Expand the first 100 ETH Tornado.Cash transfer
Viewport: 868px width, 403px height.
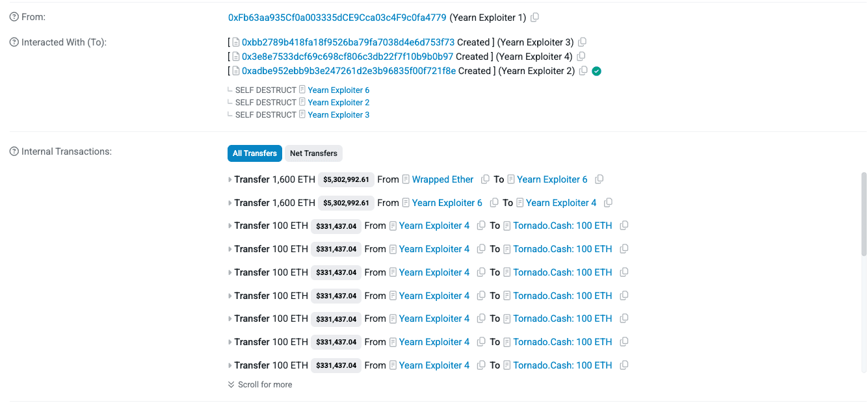230,226
